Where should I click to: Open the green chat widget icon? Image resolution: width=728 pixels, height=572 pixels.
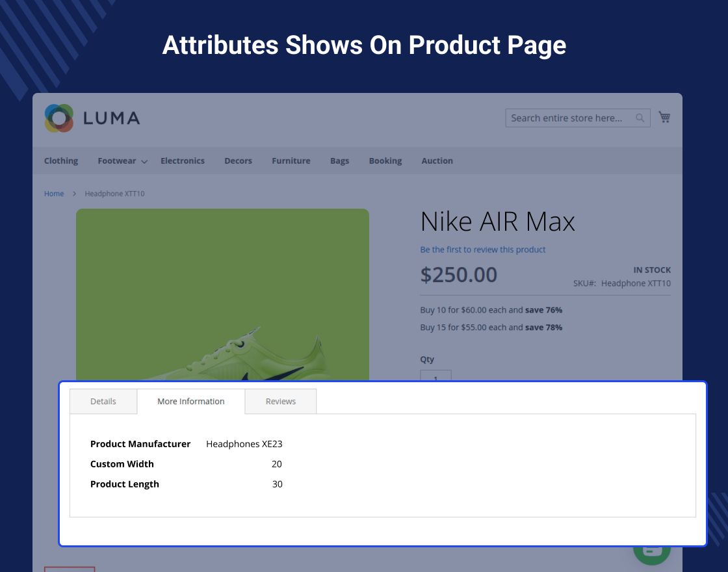pyautogui.click(x=652, y=556)
